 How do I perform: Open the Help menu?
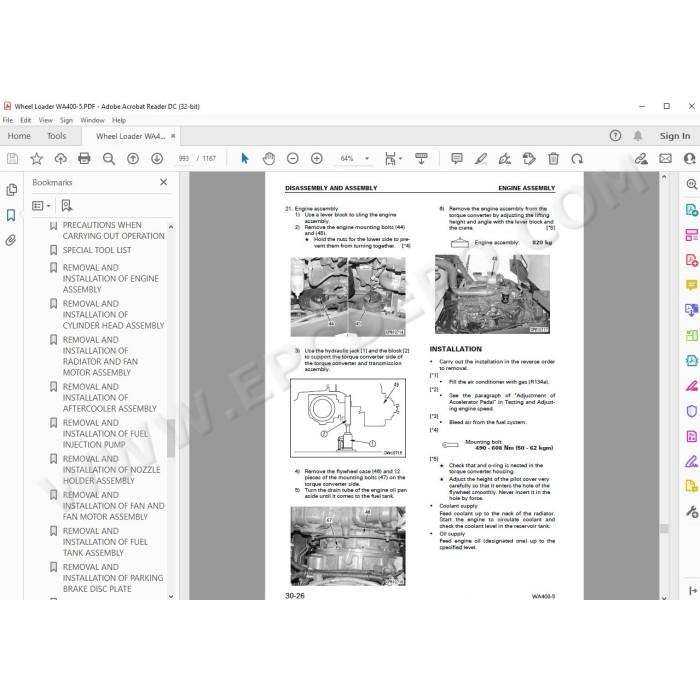point(119,120)
